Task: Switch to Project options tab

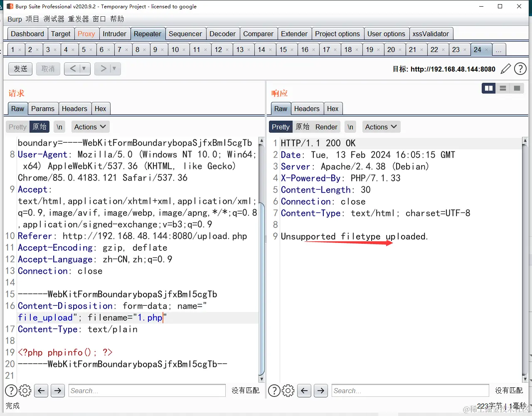Action: coord(337,34)
